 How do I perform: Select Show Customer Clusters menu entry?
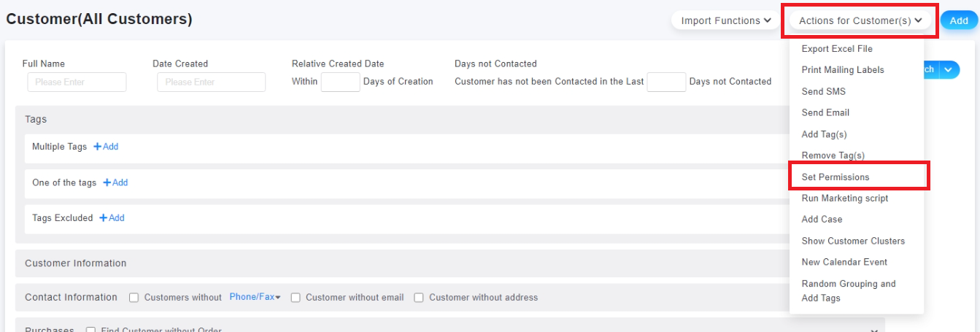[x=853, y=241]
